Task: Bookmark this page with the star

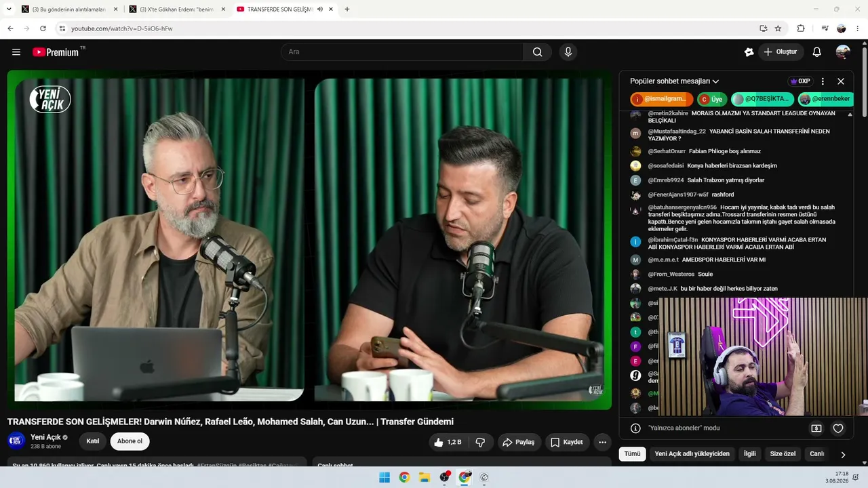Action: coord(778,28)
